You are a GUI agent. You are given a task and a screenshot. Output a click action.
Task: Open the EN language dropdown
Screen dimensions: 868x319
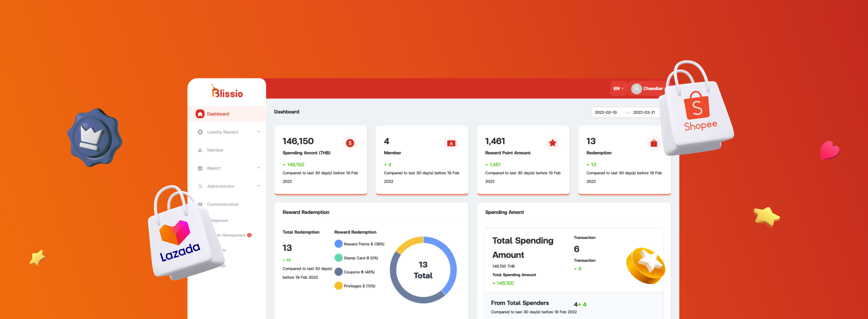coord(619,88)
